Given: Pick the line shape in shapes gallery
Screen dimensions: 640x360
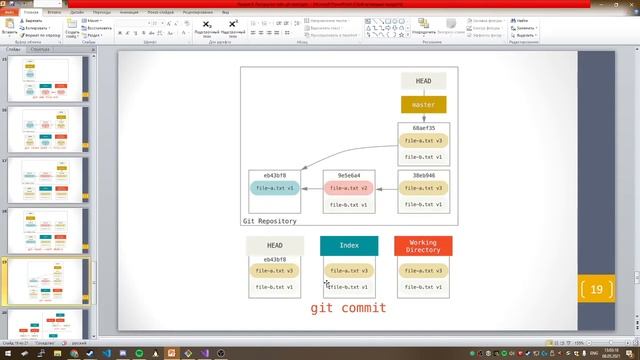Looking at the screenshot, I should click(x=375, y=21).
